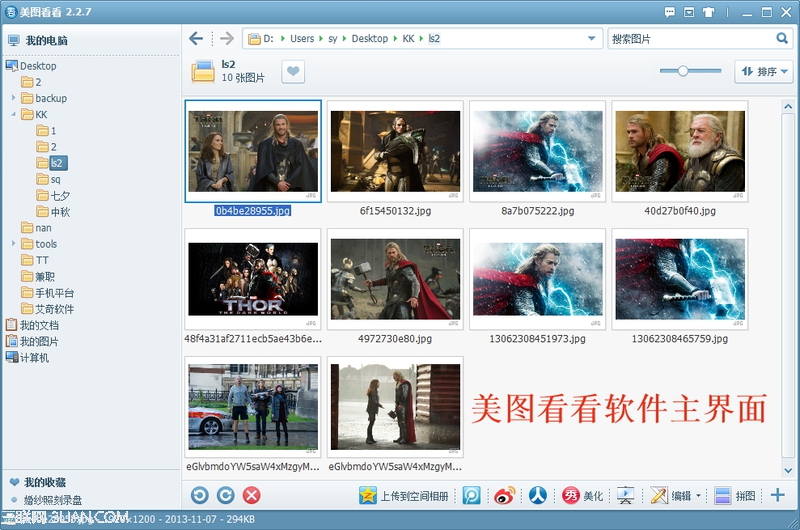Select thumbnail 4972730e80.jpg

395,279
